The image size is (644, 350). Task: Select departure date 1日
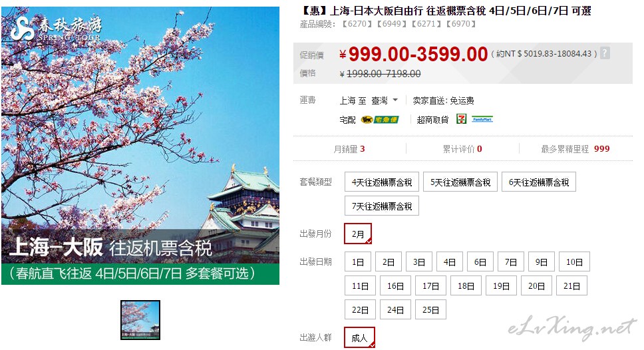(x=358, y=262)
